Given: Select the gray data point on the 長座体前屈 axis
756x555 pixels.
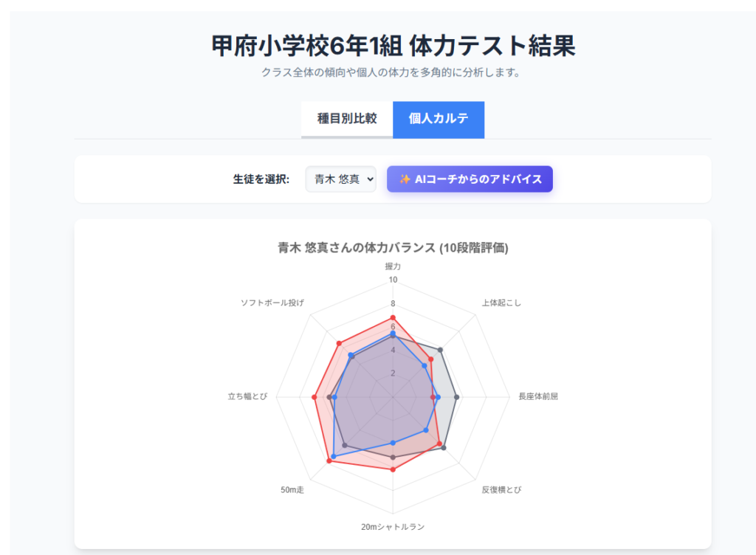Looking at the screenshot, I should [x=457, y=397].
